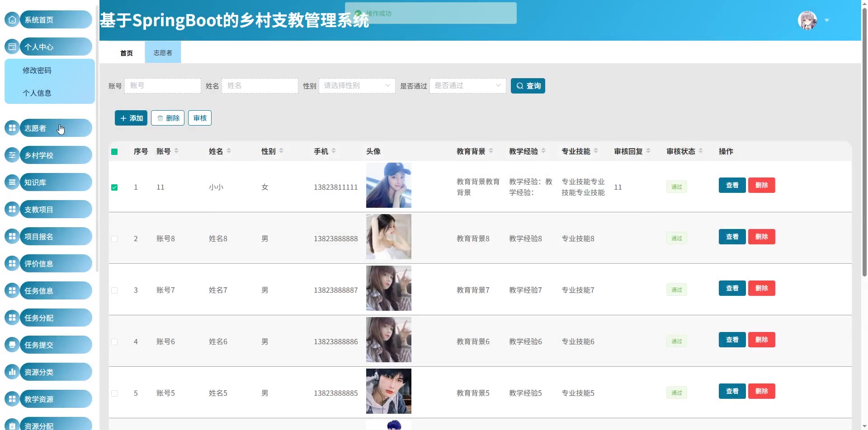Click the 删除 button above the table
The width and height of the screenshot is (868, 430).
[x=168, y=118]
